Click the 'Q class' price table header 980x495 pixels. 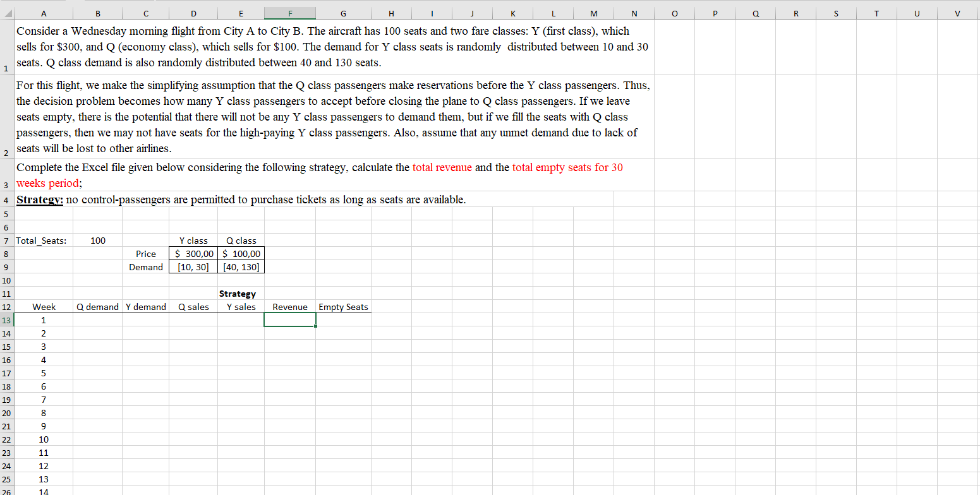(x=241, y=241)
